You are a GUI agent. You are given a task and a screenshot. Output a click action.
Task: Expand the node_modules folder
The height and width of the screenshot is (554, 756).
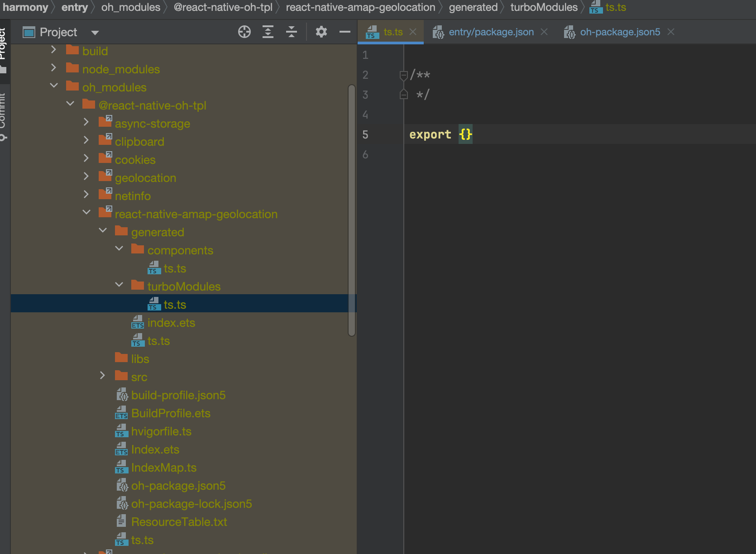53,67
